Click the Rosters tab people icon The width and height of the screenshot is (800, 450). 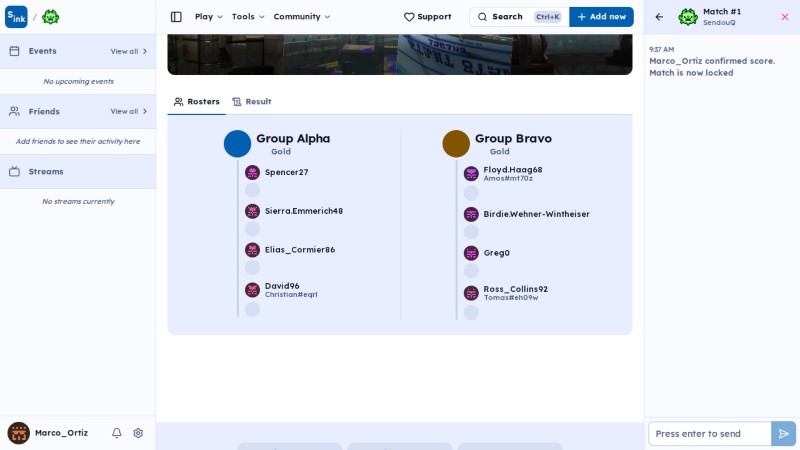(179, 102)
